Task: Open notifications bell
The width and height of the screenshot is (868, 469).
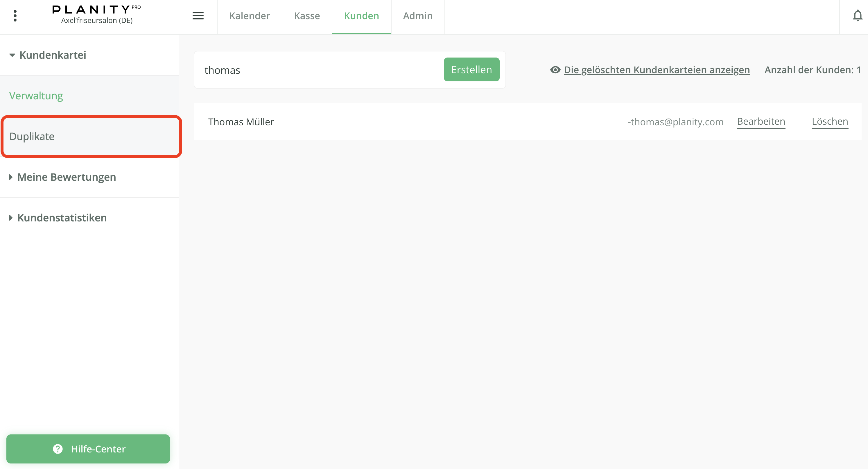Action: point(857,16)
